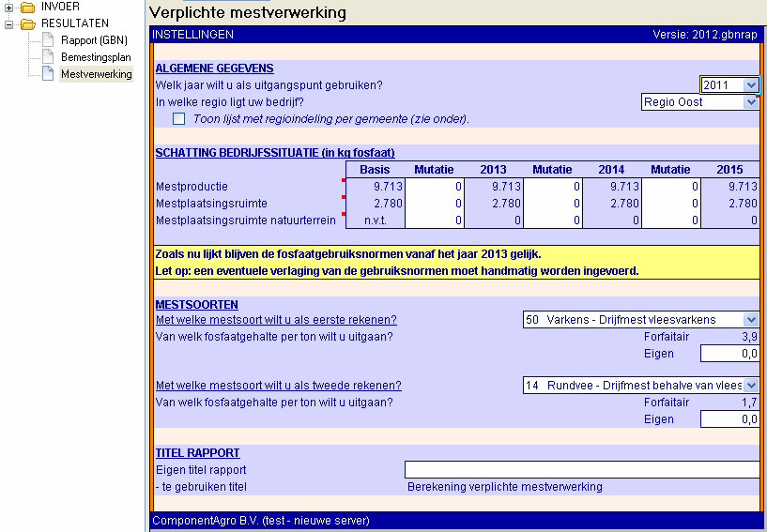Enable the regioindeling per gemeente checkbox
The height and width of the screenshot is (532, 767).
point(179,119)
